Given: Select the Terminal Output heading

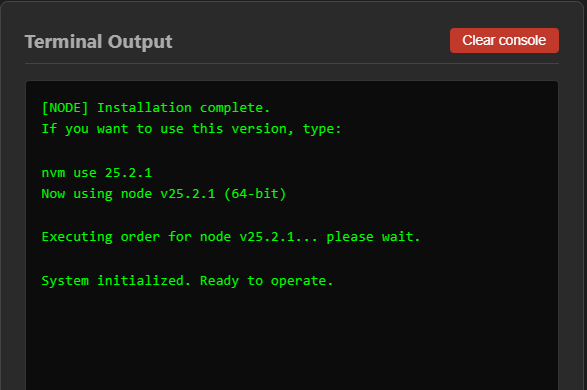Looking at the screenshot, I should point(98,42).
